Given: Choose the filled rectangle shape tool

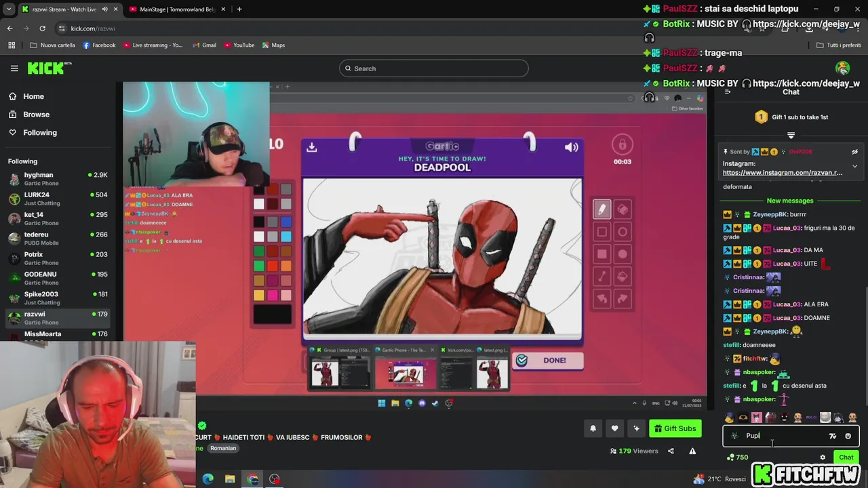Looking at the screenshot, I should (x=601, y=254).
